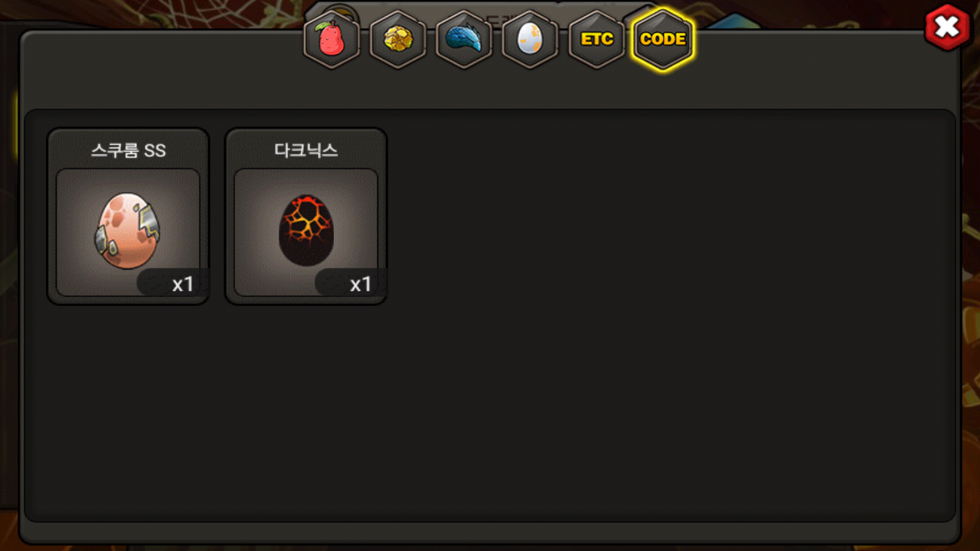
Task: Close the inventory with red X
Action: (x=947, y=28)
